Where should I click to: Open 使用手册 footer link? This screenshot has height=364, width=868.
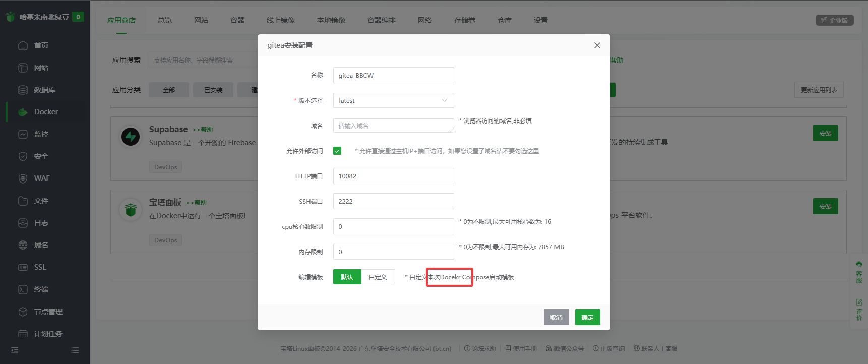(x=521, y=348)
